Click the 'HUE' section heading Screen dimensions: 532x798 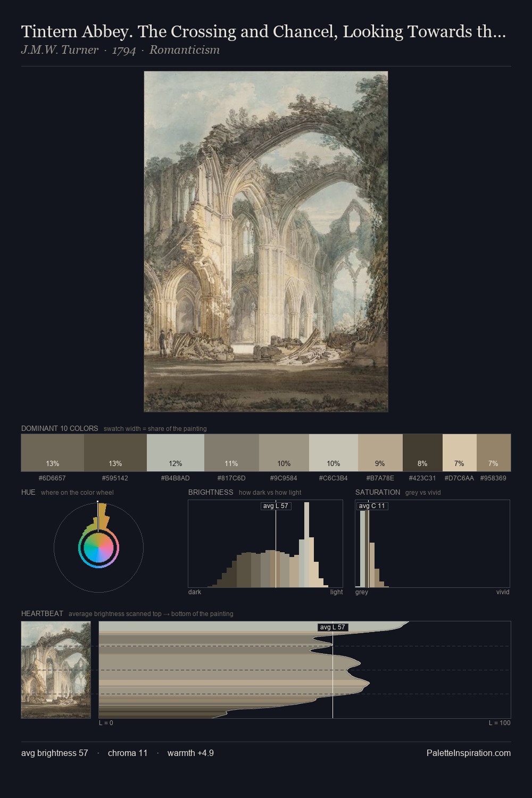(28, 492)
